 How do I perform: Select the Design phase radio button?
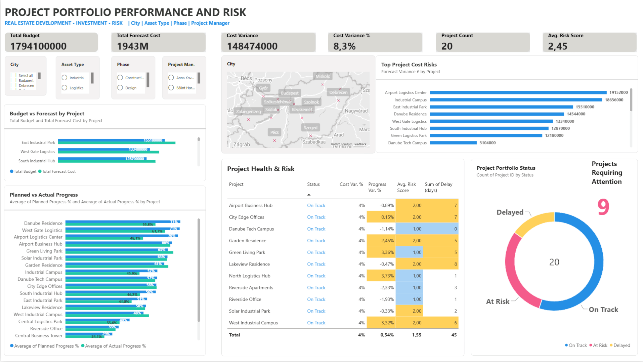pos(120,88)
